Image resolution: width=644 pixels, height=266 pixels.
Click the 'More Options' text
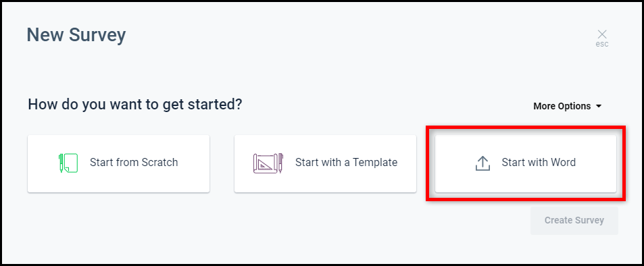click(562, 106)
